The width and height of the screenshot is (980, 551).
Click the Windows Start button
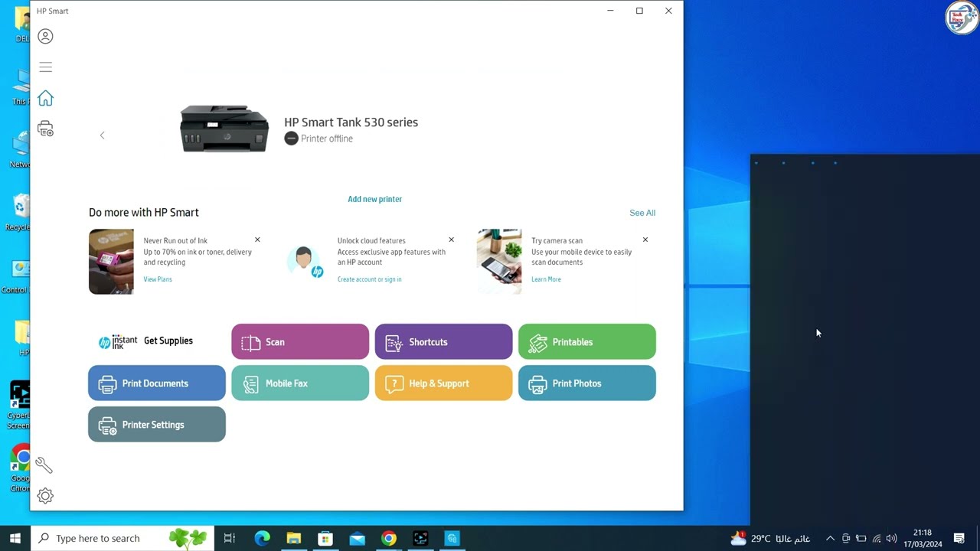(x=15, y=538)
